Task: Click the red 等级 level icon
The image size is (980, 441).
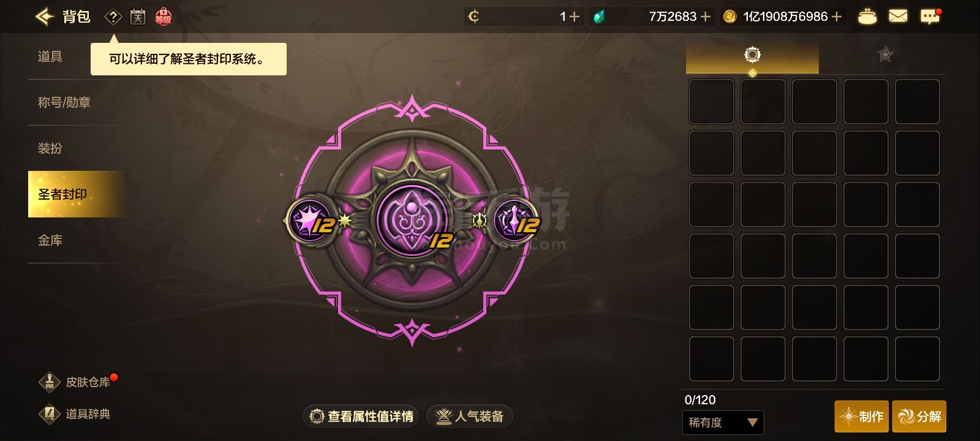Action: coord(163,17)
